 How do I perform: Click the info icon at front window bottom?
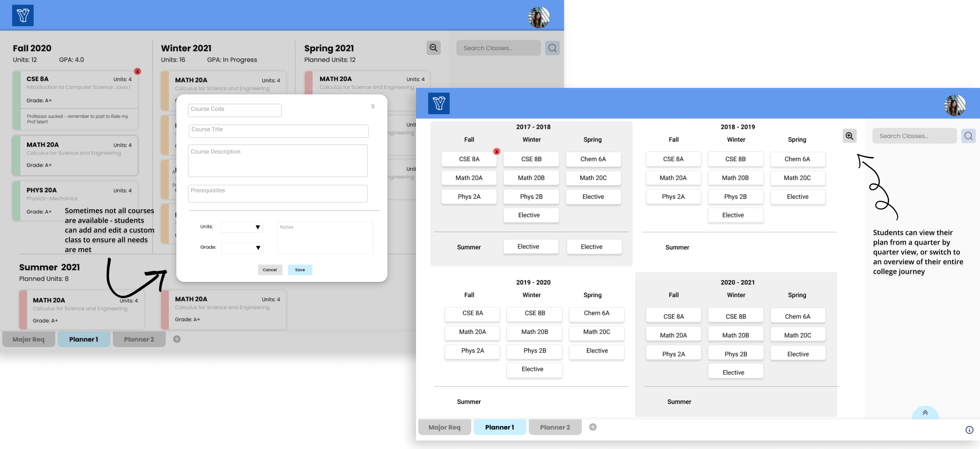[969, 430]
